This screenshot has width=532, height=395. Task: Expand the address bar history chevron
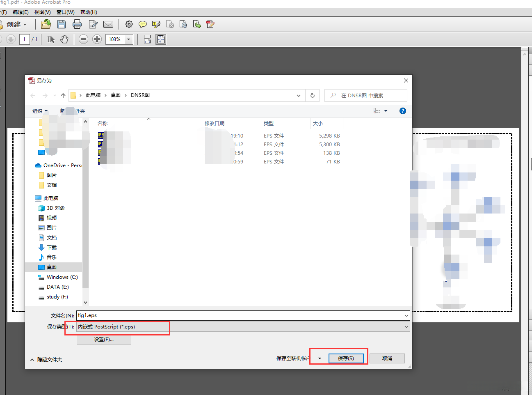pyautogui.click(x=299, y=96)
